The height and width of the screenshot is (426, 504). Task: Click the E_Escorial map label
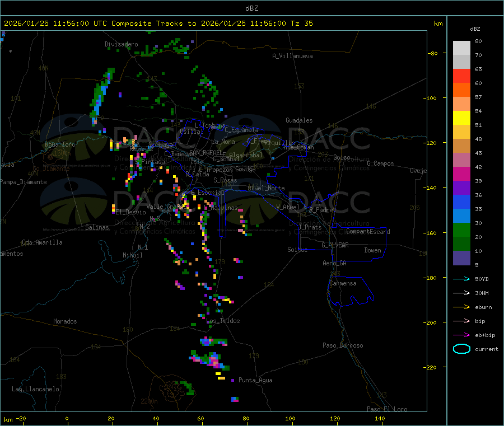click(x=208, y=193)
